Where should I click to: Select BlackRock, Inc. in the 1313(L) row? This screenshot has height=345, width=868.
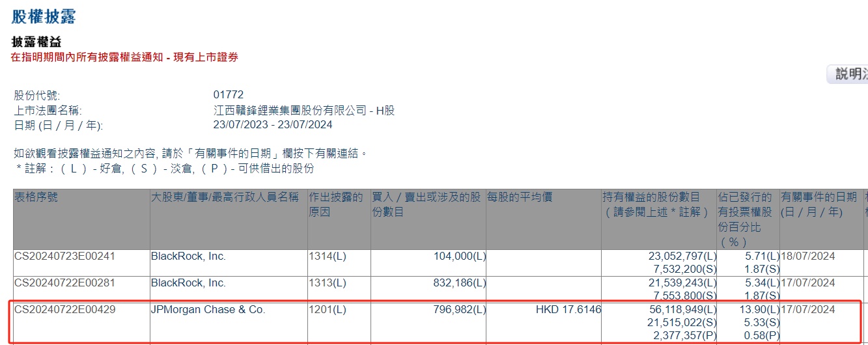tap(188, 283)
